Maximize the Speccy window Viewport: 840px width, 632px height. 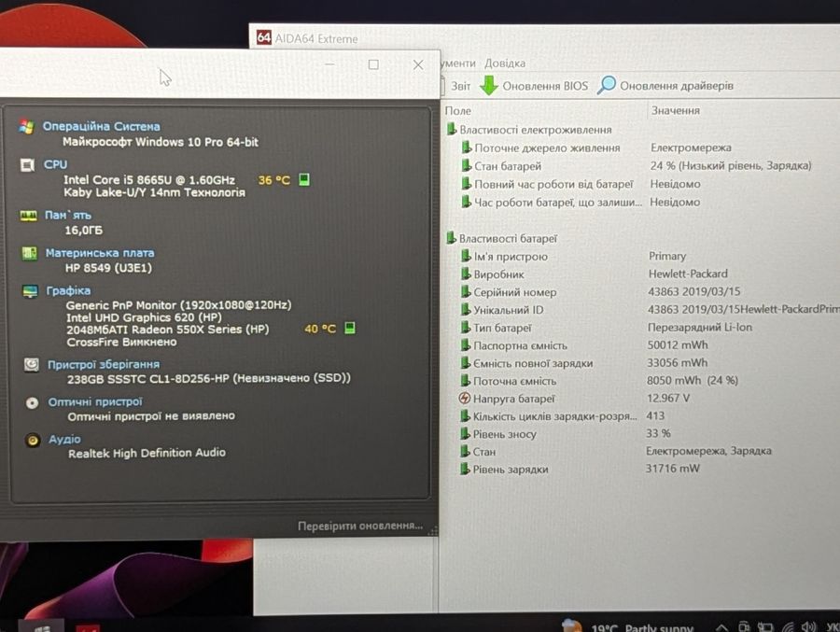[373, 64]
